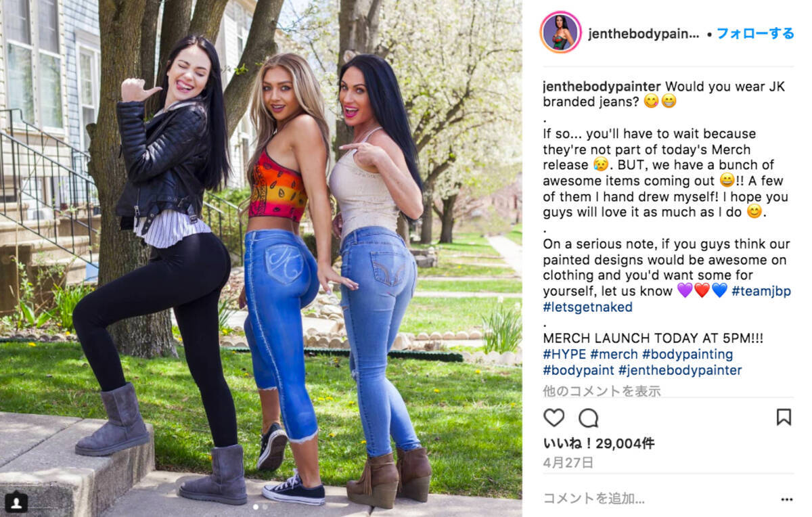Like the post with the heart icon
The height and width of the screenshot is (517, 812).
(554, 418)
